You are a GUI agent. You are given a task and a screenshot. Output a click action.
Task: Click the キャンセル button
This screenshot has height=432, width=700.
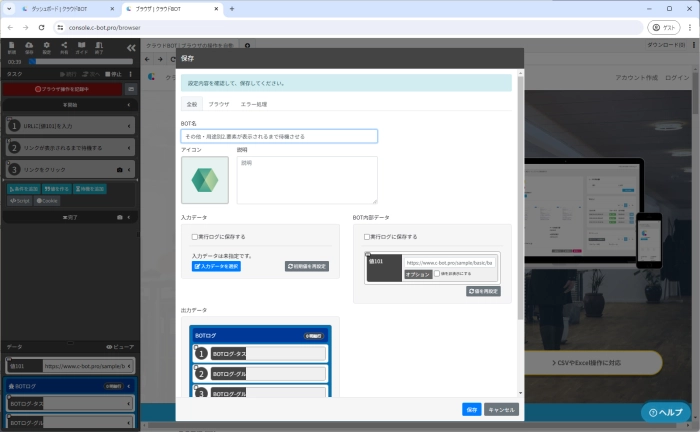500,409
